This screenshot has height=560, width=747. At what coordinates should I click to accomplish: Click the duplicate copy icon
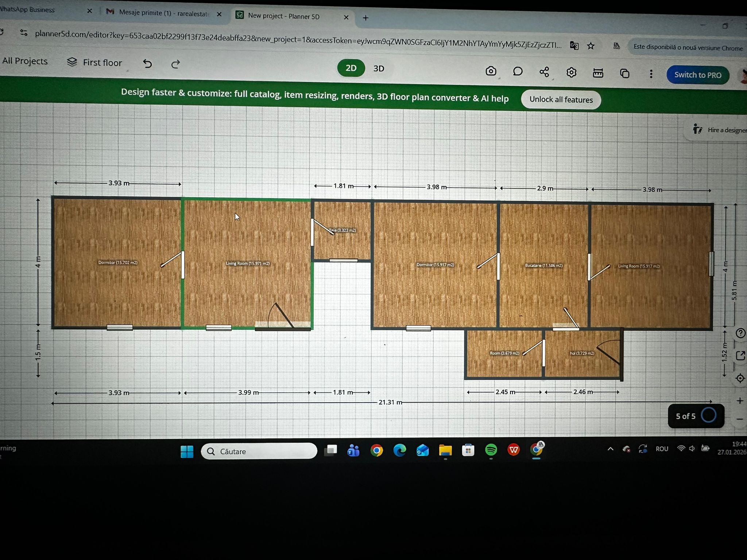click(624, 74)
